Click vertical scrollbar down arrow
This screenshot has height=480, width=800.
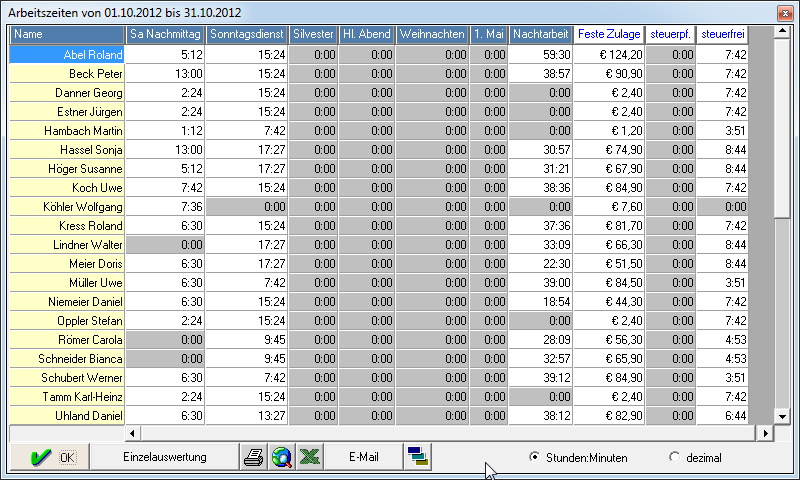(783, 416)
